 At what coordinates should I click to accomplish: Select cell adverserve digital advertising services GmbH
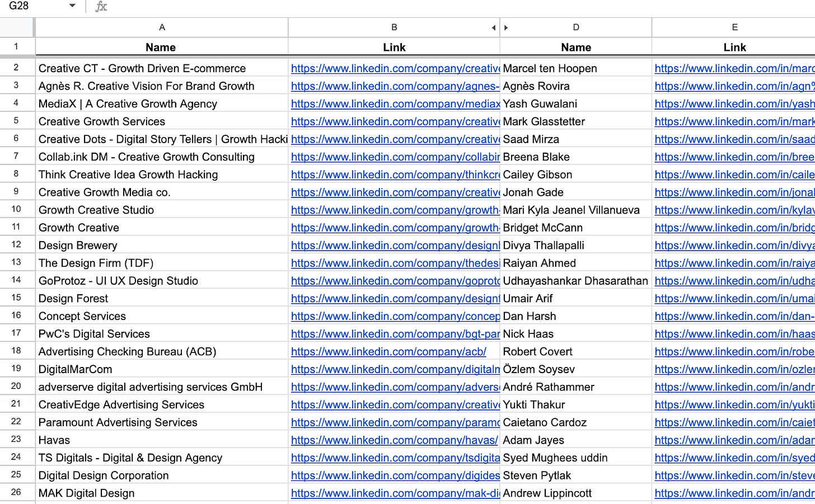[x=162, y=387]
